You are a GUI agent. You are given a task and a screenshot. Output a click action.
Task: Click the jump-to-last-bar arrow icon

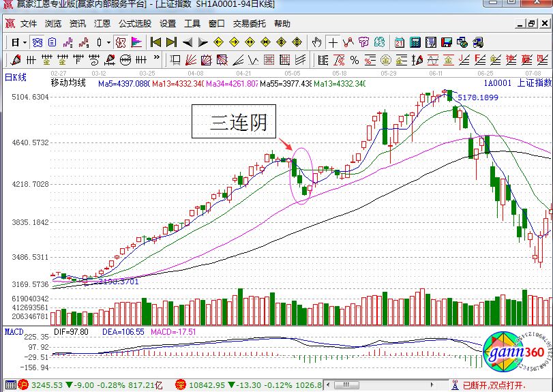tap(171, 42)
